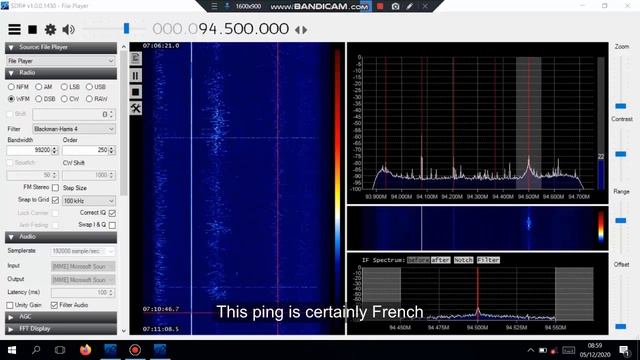Enable the Swap I & Q checkbox
Screen dimensions: 640x360
click(112, 225)
